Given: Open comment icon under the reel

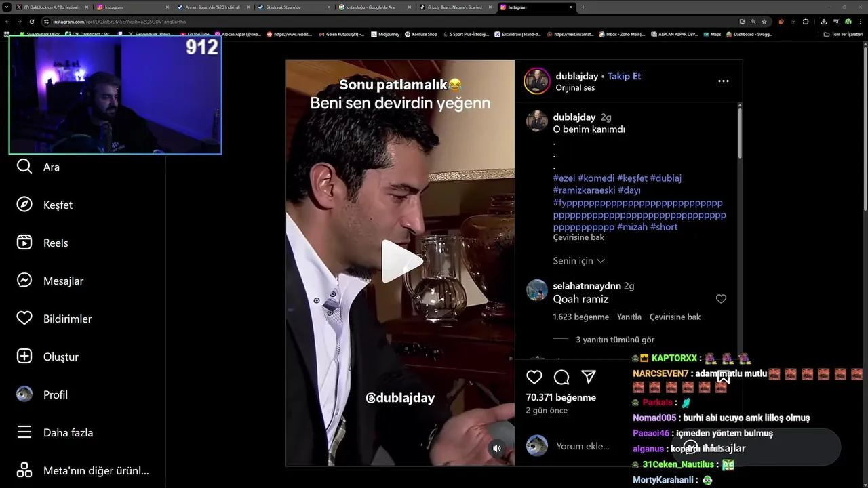Looking at the screenshot, I should pyautogui.click(x=561, y=378).
